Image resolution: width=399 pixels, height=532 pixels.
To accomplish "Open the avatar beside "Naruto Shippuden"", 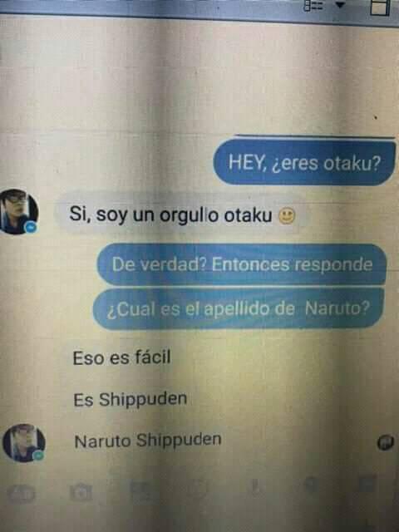I will [x=23, y=442].
